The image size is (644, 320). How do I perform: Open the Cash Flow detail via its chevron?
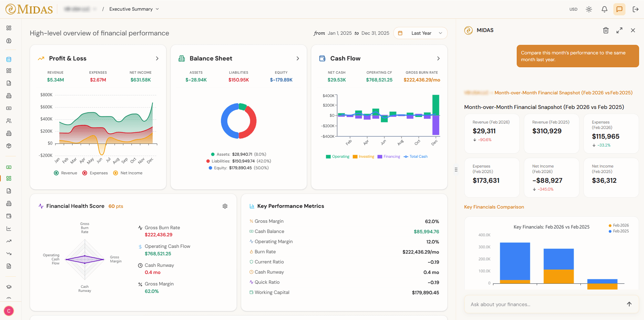438,58
